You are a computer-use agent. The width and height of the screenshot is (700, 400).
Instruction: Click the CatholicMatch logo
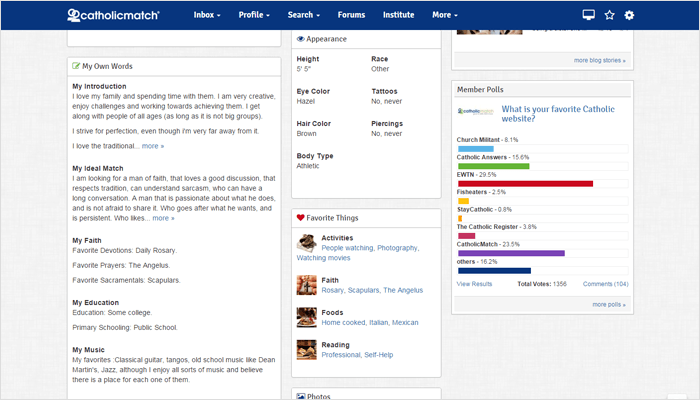coord(113,15)
